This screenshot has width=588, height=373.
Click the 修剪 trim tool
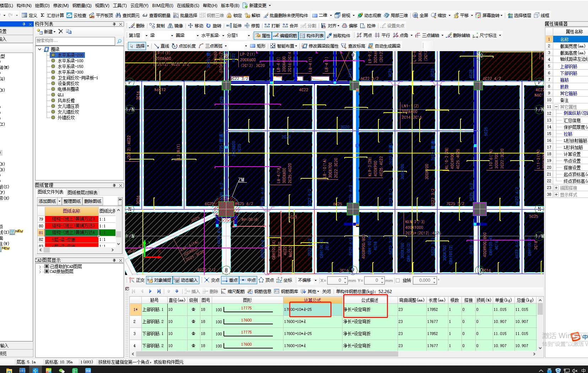[x=252, y=26]
